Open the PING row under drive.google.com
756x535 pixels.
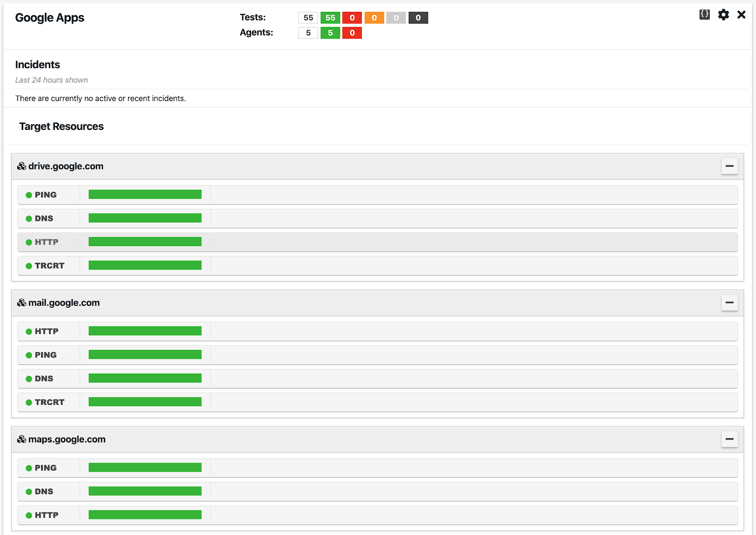(x=378, y=195)
